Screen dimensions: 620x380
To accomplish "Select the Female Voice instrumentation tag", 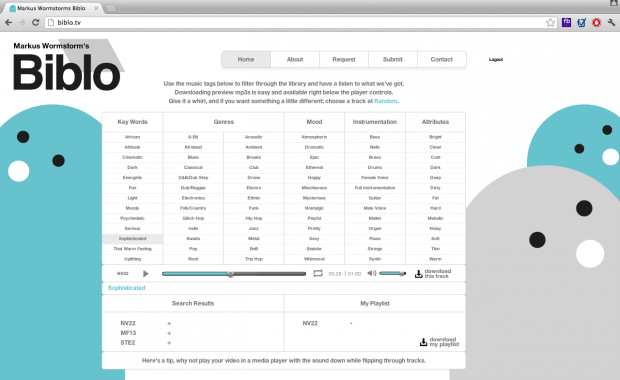I will (x=375, y=178).
